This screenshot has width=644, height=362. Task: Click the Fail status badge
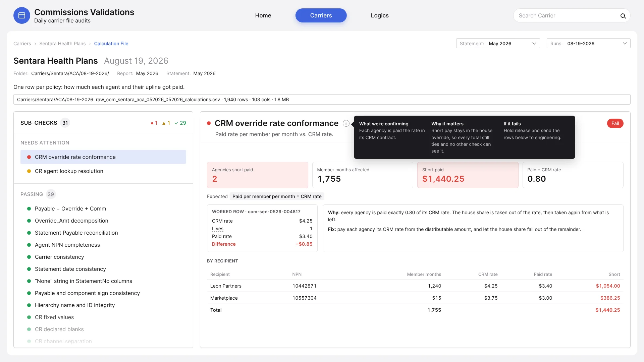615,123
